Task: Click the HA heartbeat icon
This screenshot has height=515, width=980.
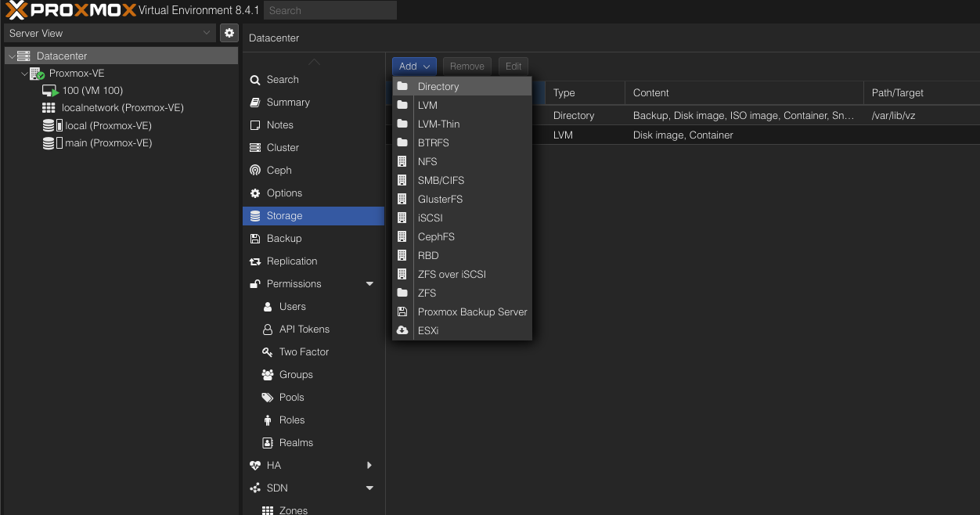Action: point(254,466)
